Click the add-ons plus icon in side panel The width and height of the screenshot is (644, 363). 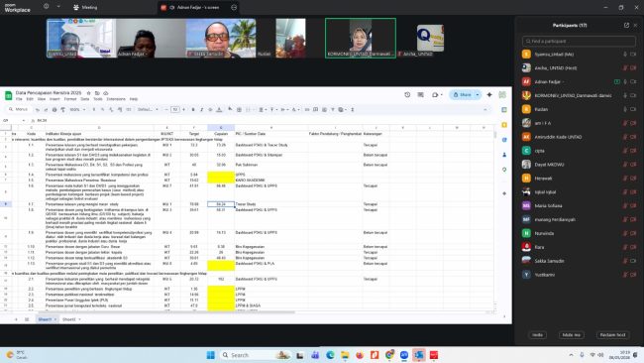click(x=504, y=193)
